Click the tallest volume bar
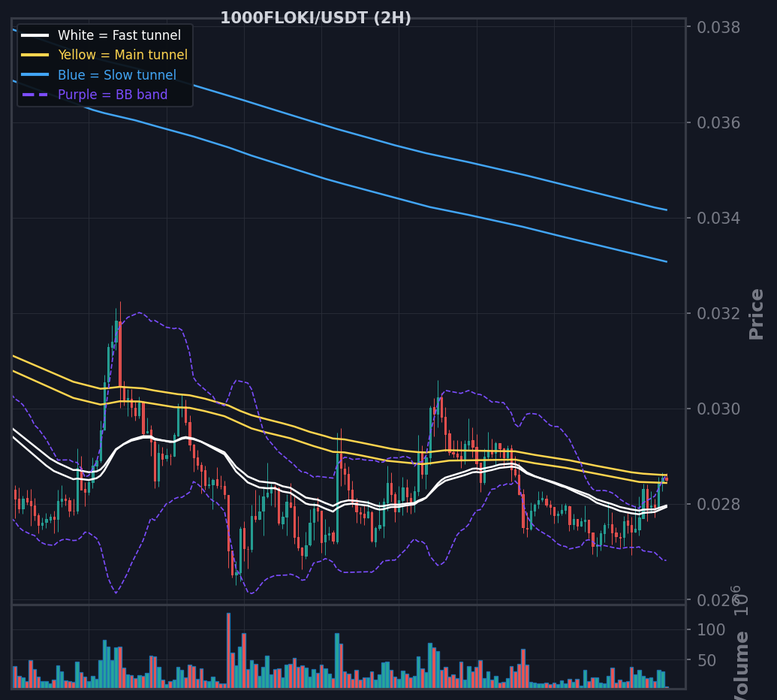This screenshot has height=700, width=777. pos(228,650)
